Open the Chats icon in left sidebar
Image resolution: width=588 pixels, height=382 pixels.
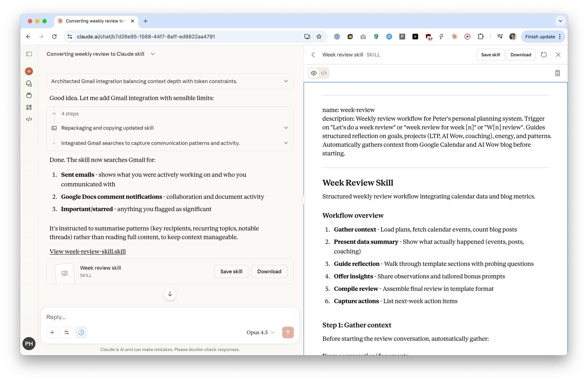(29, 83)
